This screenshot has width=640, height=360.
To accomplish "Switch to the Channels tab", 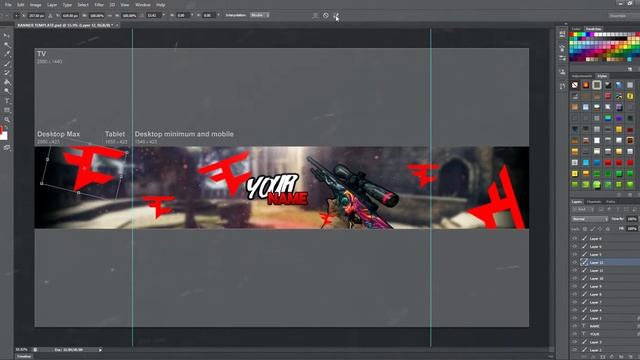I will click(594, 202).
